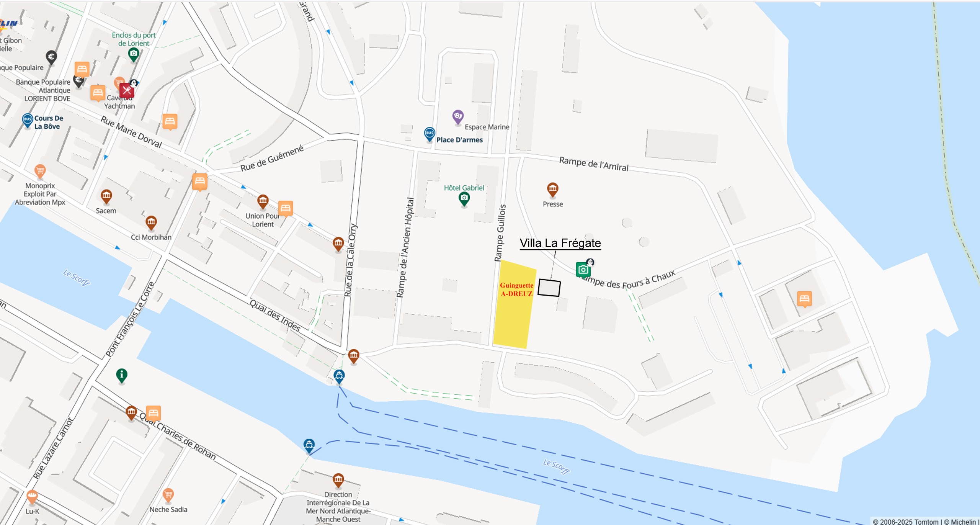Open the Tomtom Michelin copyright text
980x525 pixels.
coord(926,522)
